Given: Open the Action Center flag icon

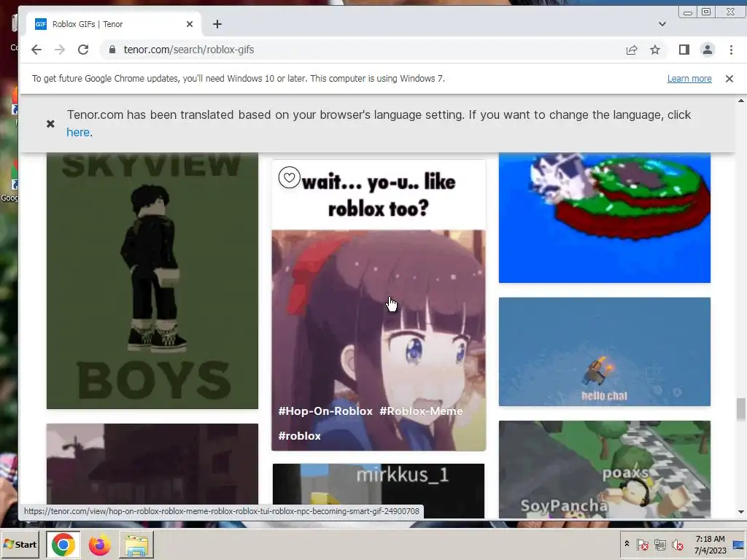Looking at the screenshot, I should tap(642, 545).
